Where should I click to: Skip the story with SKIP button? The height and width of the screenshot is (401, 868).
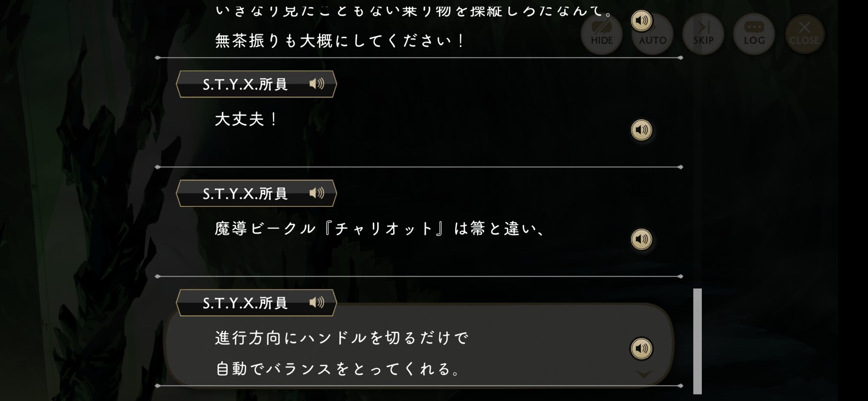[x=703, y=34]
